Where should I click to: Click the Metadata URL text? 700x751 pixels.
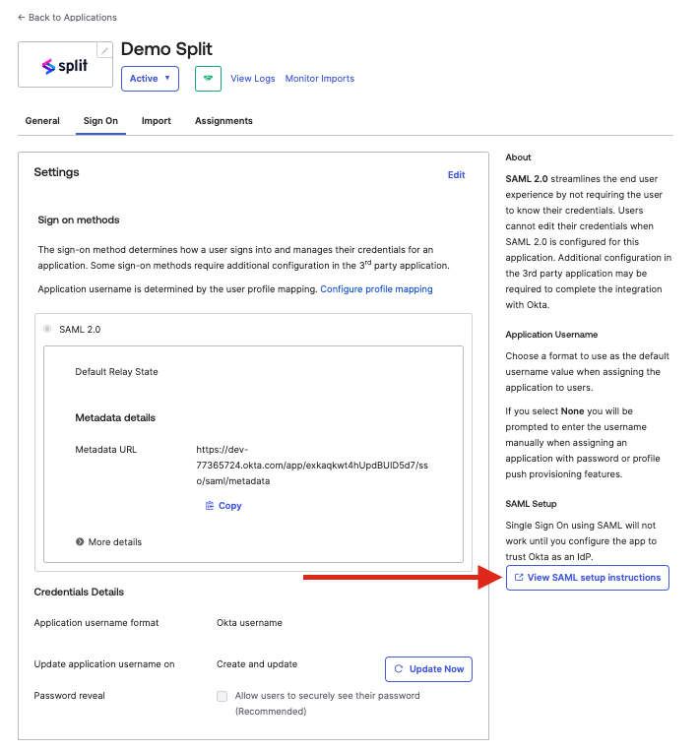click(312, 465)
